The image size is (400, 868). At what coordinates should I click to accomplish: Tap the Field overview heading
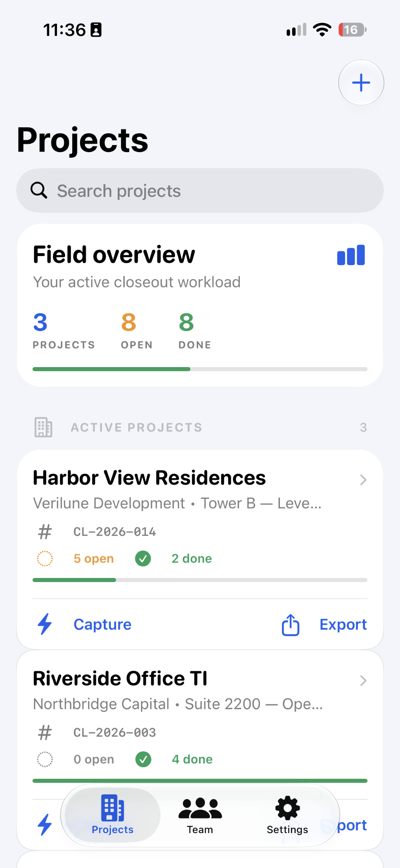point(114,255)
